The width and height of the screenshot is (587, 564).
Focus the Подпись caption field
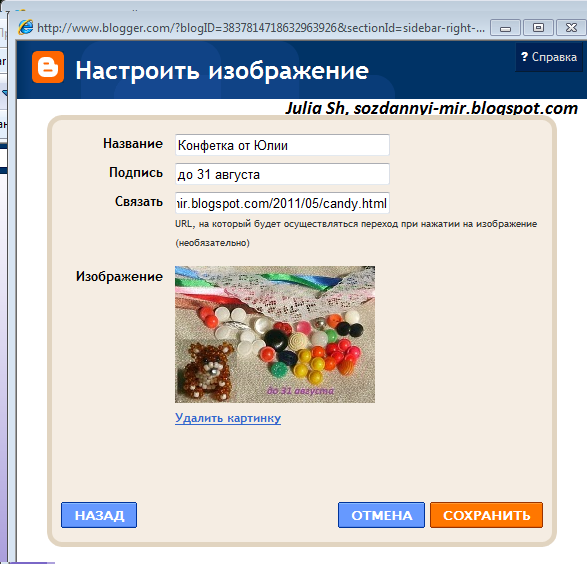(x=282, y=174)
